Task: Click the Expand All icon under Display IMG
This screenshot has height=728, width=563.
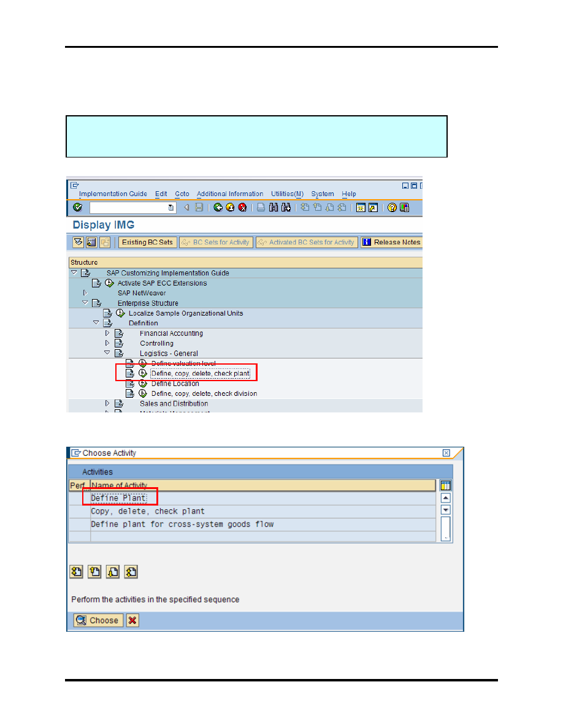Action: click(x=78, y=242)
